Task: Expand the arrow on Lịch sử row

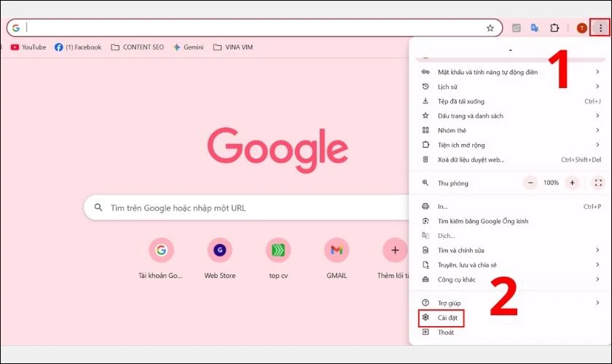Action: click(x=597, y=86)
